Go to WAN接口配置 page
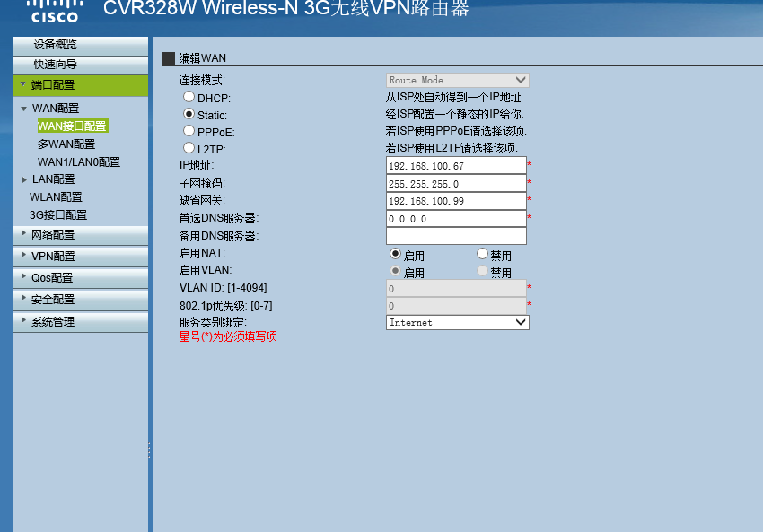Screen dimensions: 763x532 click(73, 126)
